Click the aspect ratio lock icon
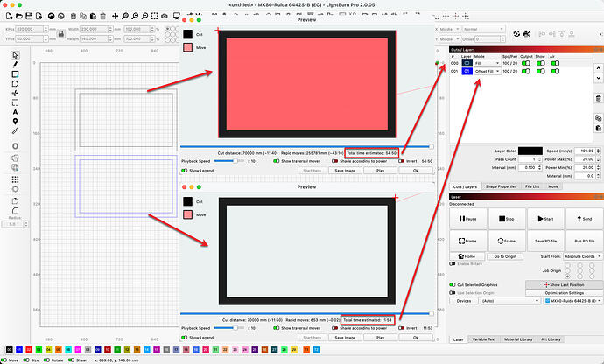Screen dimensions: 604x364 [60, 34]
